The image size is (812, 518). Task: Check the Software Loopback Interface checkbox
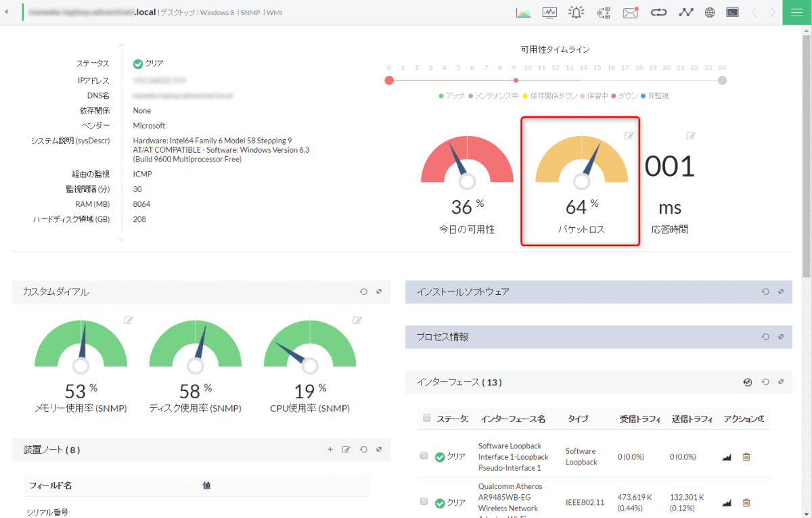[424, 456]
